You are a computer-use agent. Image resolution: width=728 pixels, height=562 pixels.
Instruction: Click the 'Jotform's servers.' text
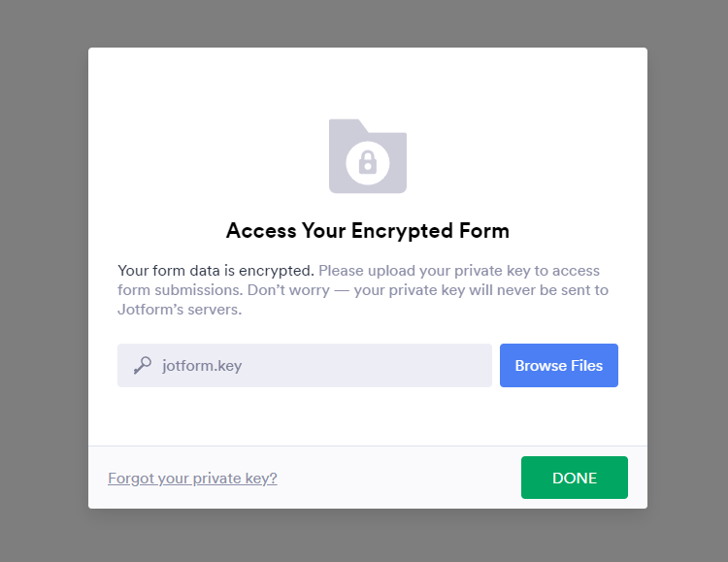click(180, 311)
